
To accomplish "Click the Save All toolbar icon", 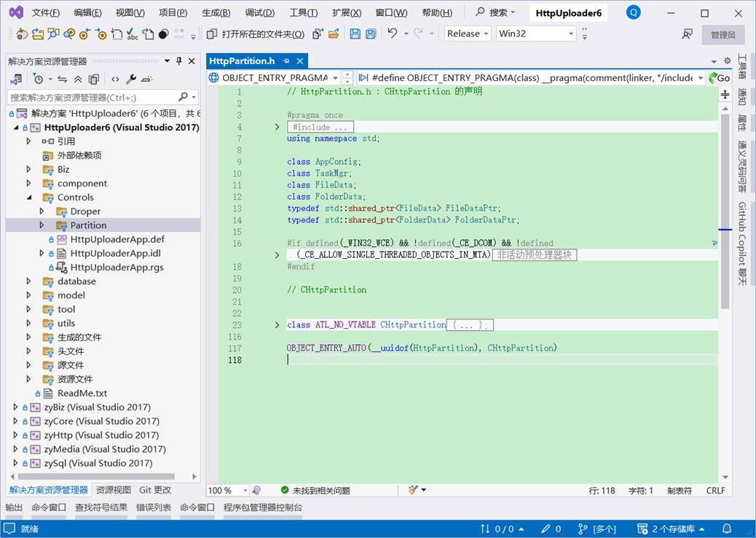I will [371, 34].
